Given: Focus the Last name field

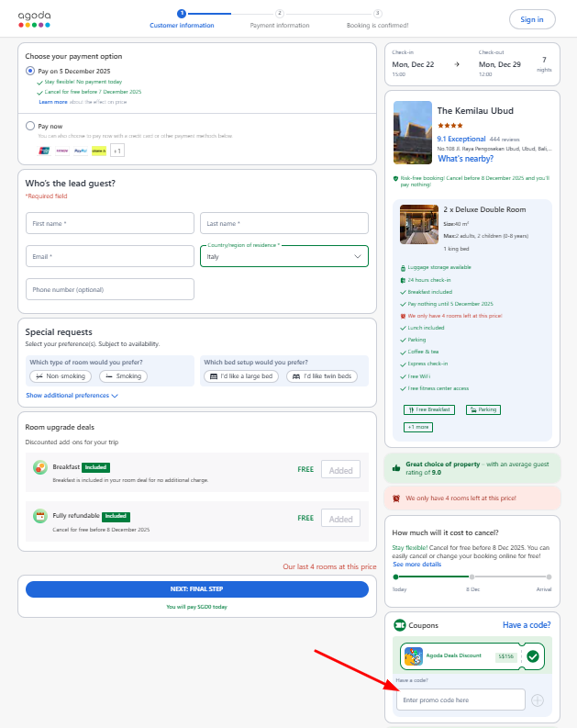Looking at the screenshot, I should tap(283, 223).
